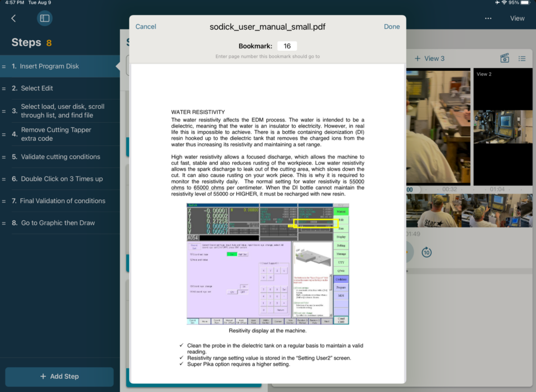The image size is (536, 392).
Task: Select step 7 Final Validation of conditions
Action: (x=60, y=201)
